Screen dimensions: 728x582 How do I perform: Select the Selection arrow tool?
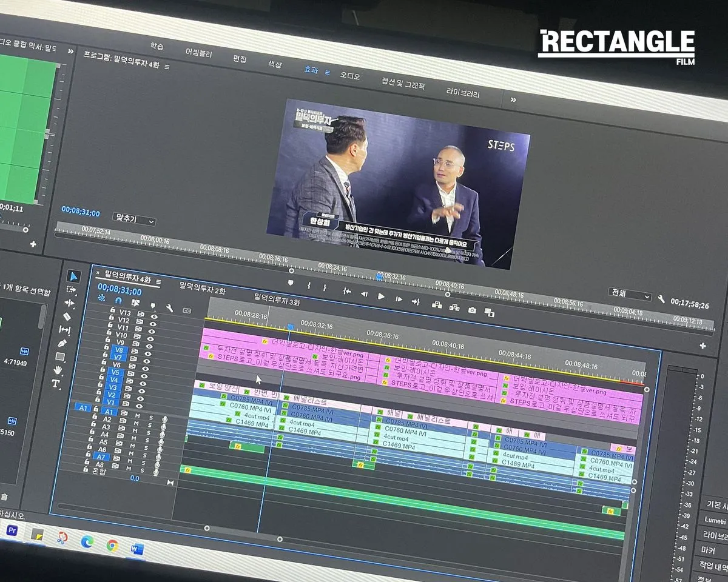[73, 276]
